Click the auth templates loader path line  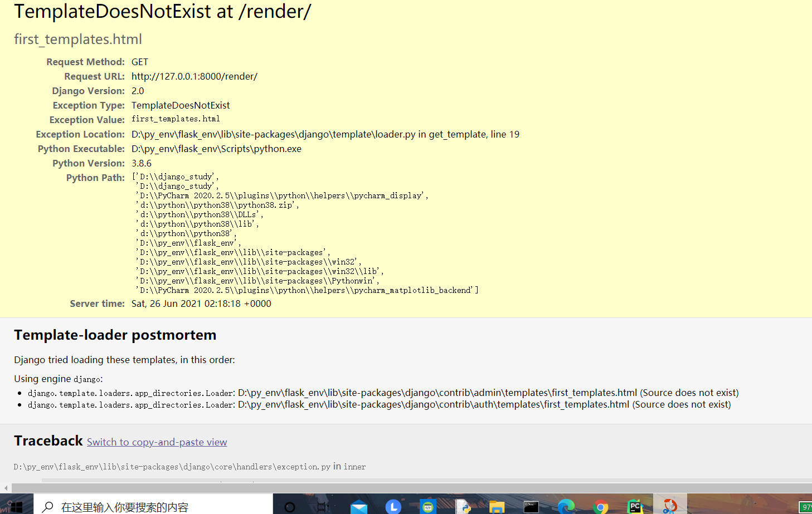click(380, 404)
